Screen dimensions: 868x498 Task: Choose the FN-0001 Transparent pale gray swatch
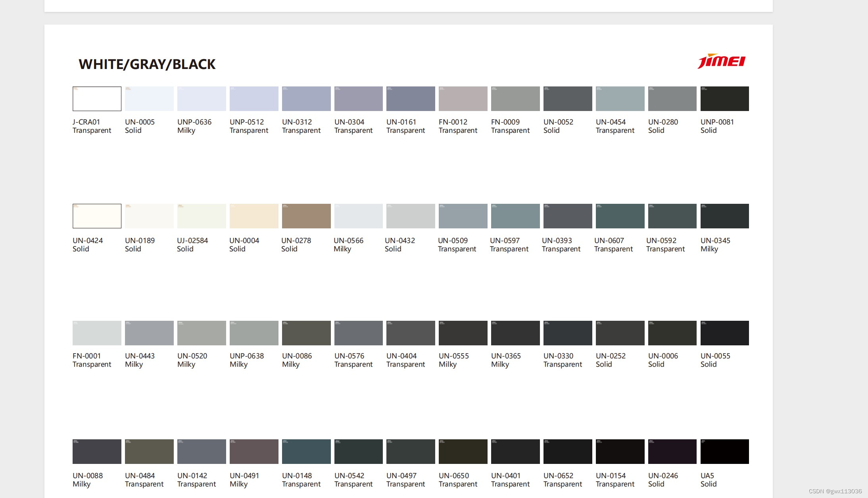pos(97,333)
